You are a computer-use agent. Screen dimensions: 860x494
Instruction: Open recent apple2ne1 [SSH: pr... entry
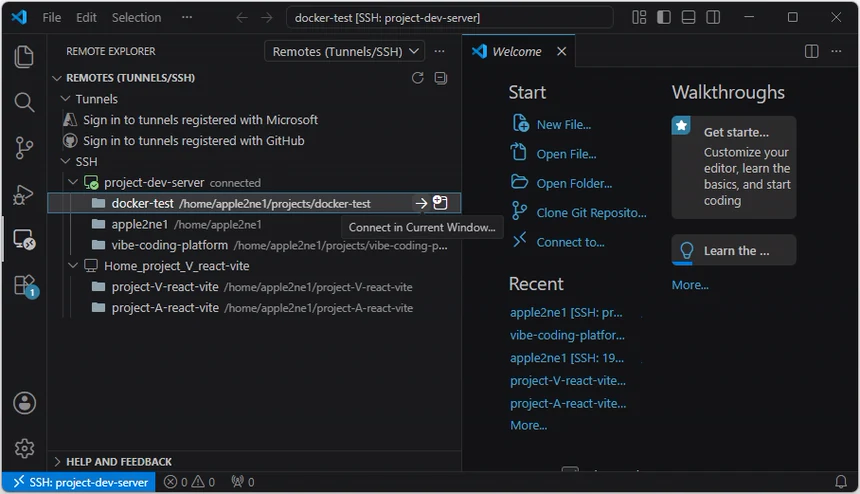[566, 313]
